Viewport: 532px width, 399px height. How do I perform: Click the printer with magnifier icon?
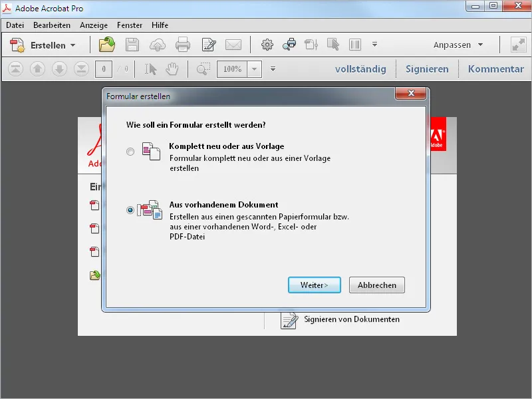tap(289, 45)
